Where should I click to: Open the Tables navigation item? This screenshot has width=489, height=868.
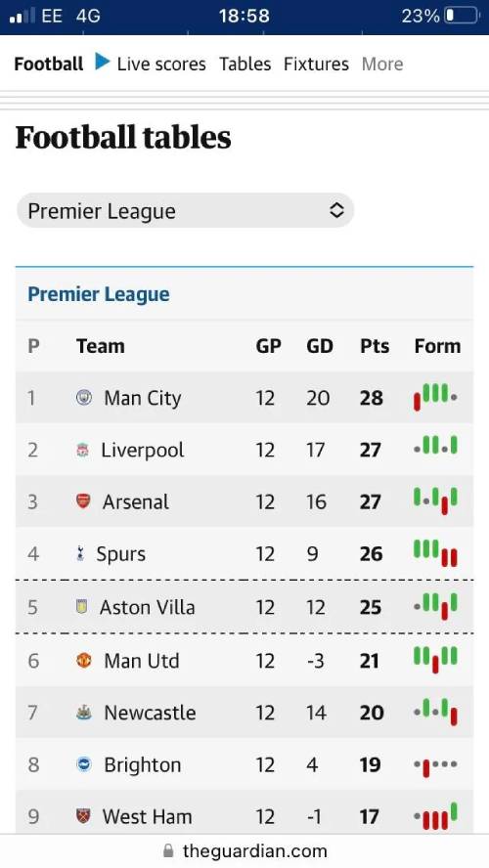[244, 65]
